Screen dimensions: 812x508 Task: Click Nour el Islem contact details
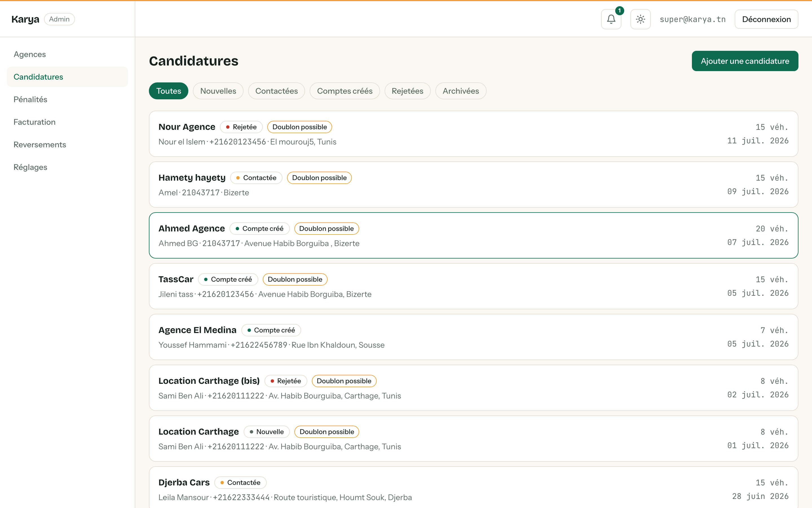247,142
